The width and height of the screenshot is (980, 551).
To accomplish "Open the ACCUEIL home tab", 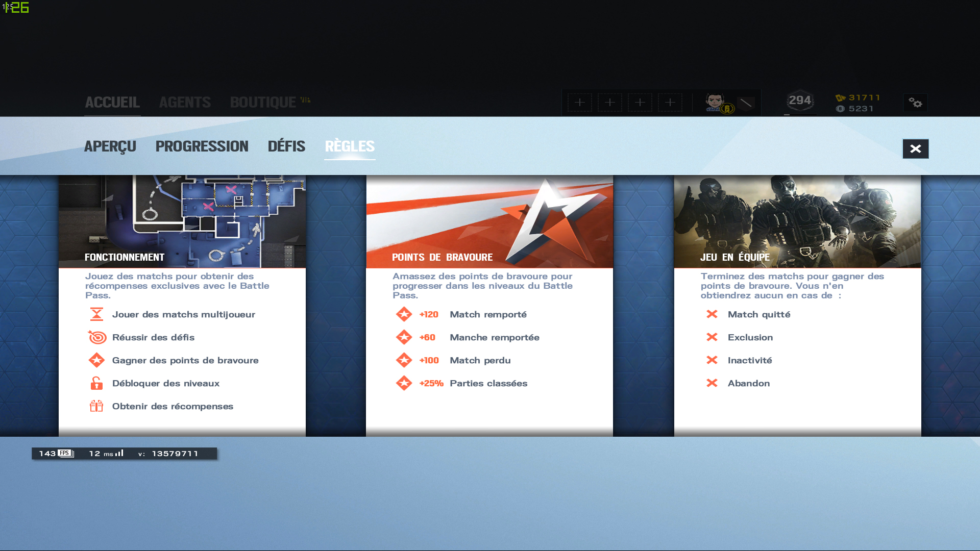I will [x=112, y=103].
